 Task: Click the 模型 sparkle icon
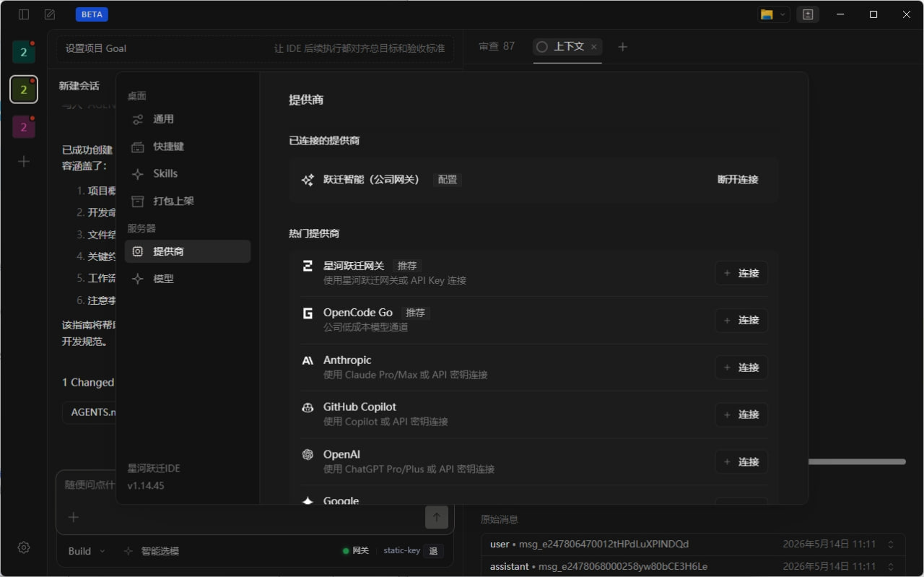point(138,279)
